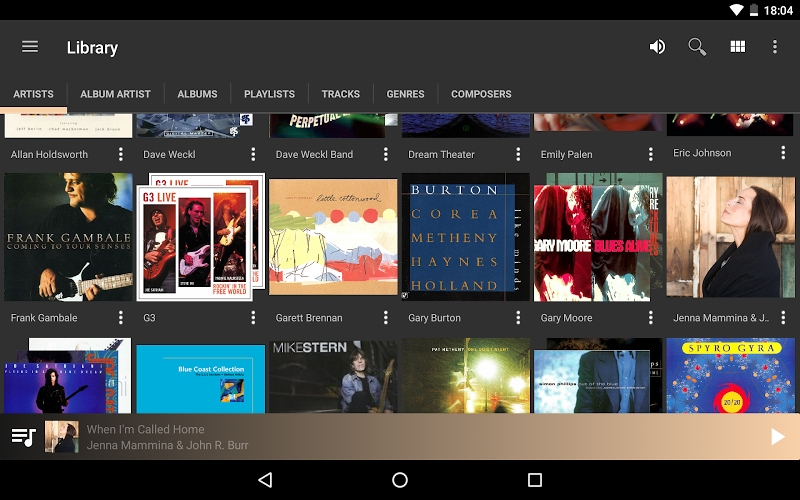Image resolution: width=800 pixels, height=500 pixels.
Task: Open options for Gary Burton
Action: pos(518,318)
